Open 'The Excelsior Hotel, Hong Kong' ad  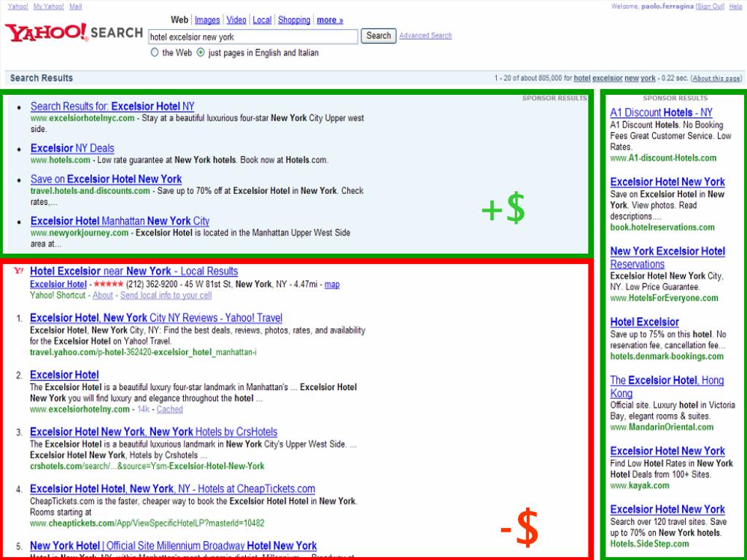(667, 386)
